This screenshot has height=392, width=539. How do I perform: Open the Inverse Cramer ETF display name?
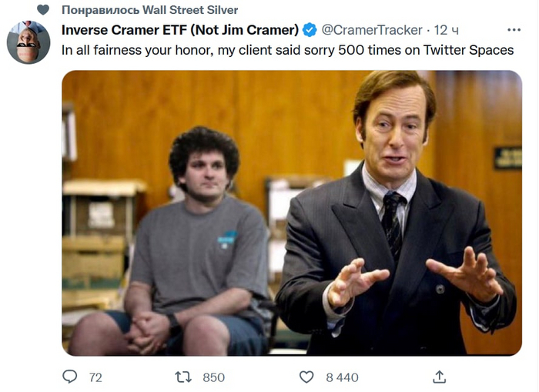click(180, 30)
